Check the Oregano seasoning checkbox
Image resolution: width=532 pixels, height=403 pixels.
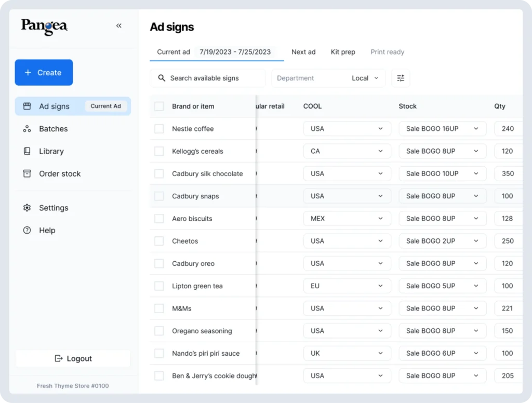(x=159, y=331)
